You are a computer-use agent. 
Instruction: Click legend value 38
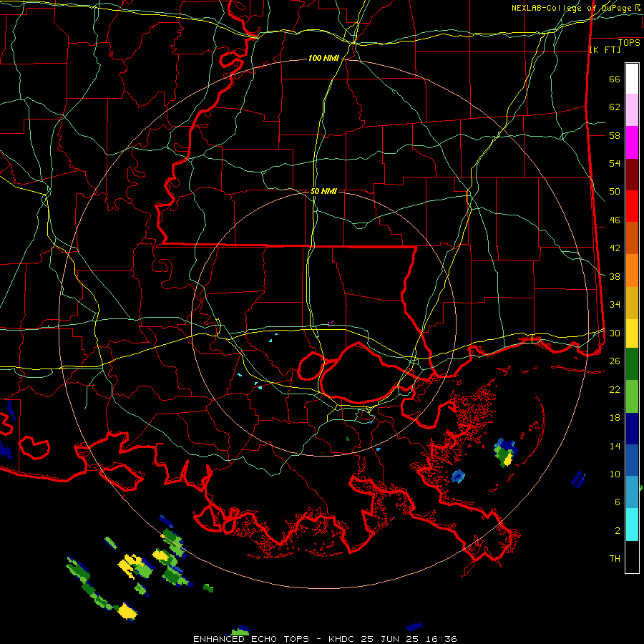[615, 276]
